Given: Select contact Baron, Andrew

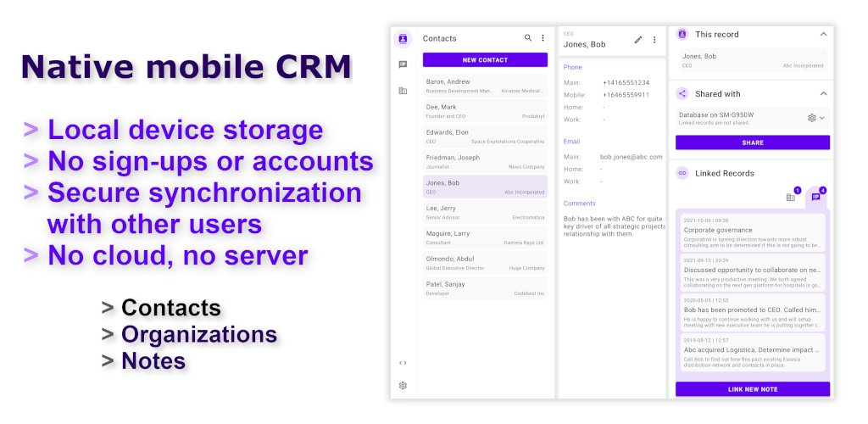Looking at the screenshot, I should click(485, 86).
